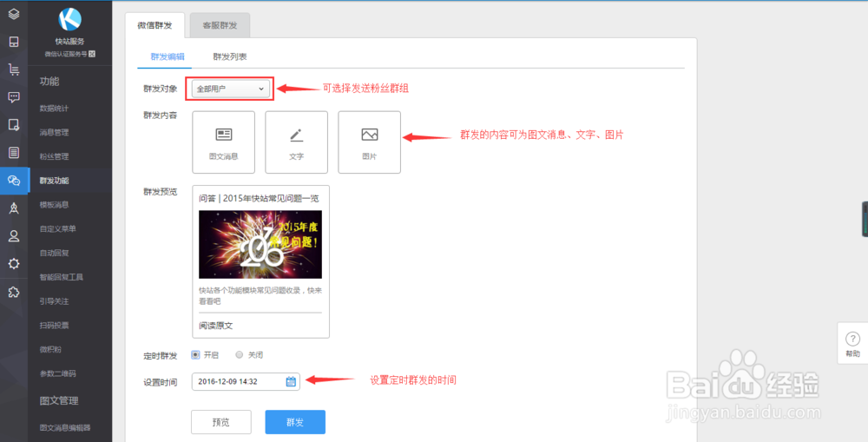The width and height of the screenshot is (868, 442).
Task: Open the shopping cart icon in left rail
Action: [14, 69]
